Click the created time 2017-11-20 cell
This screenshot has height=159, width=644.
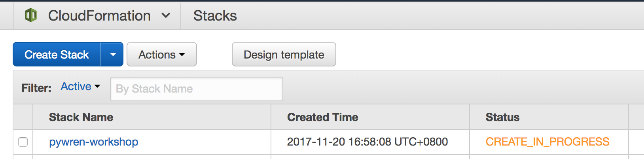tap(367, 142)
